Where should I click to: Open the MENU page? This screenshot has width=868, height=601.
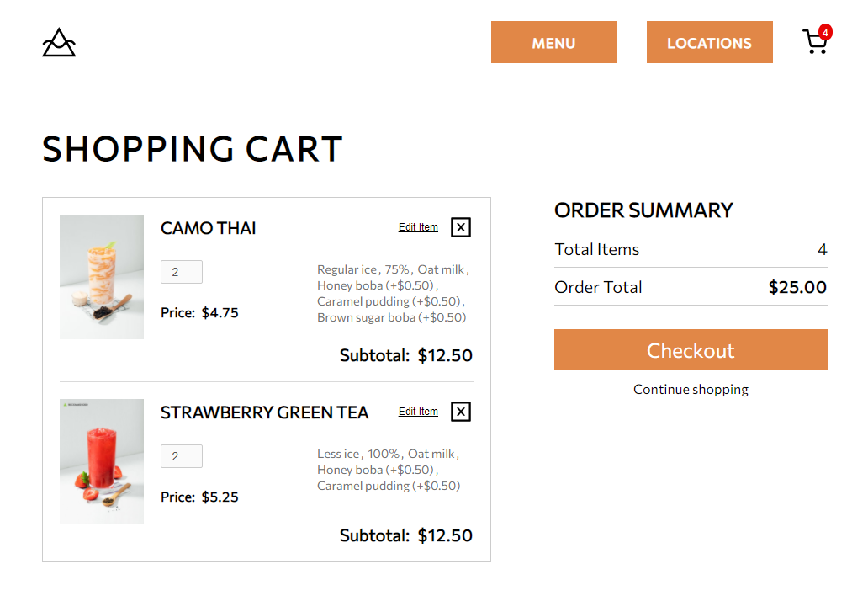click(x=553, y=42)
